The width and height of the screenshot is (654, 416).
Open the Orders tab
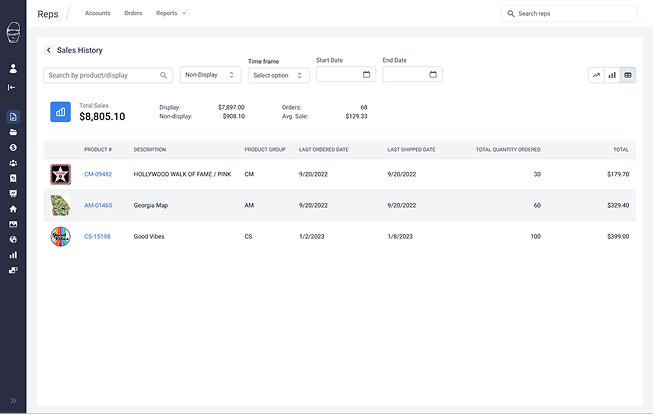pos(133,13)
